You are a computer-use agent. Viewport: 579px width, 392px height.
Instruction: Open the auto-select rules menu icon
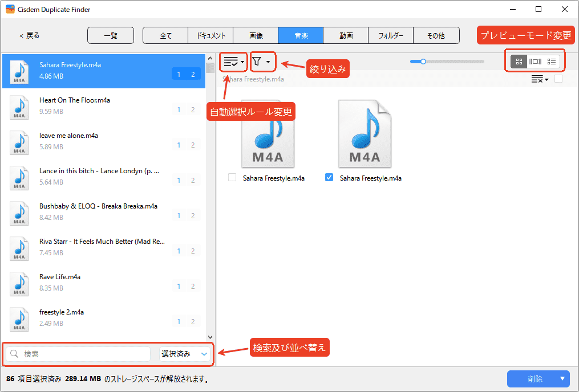click(231, 62)
